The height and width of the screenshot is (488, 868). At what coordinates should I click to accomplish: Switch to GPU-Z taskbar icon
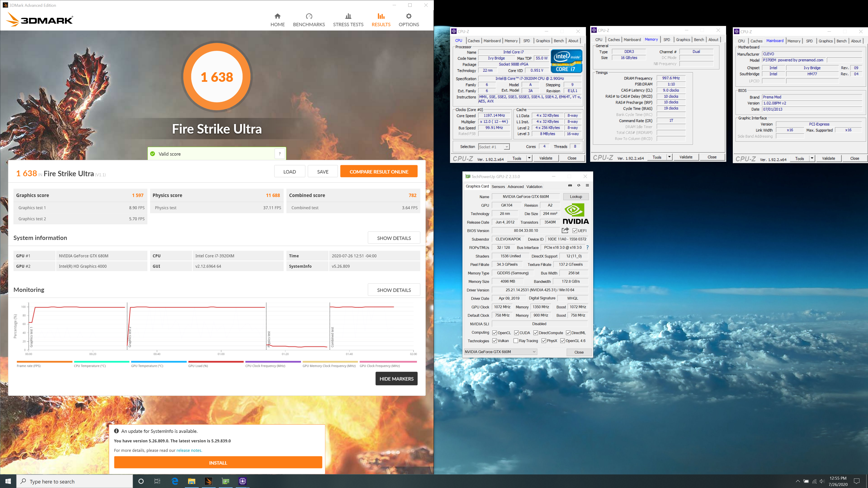coord(225,481)
